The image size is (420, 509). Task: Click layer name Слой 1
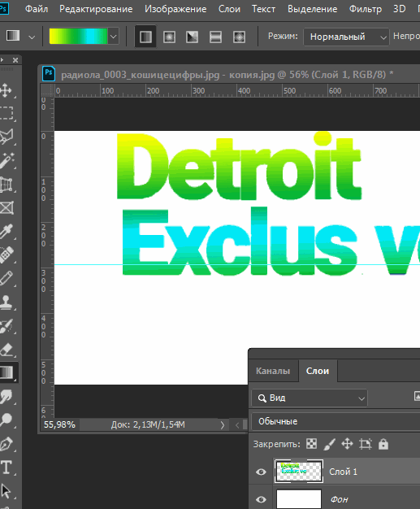coord(343,472)
